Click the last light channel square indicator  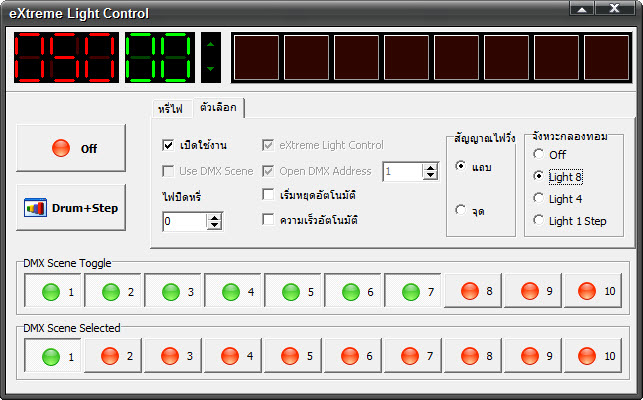pyautogui.click(x=607, y=57)
